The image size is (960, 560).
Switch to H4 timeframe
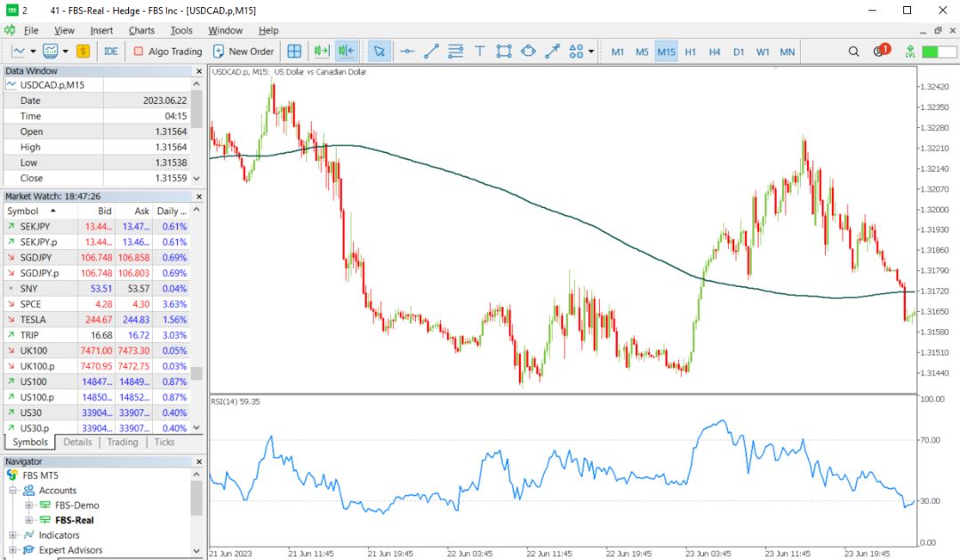715,52
